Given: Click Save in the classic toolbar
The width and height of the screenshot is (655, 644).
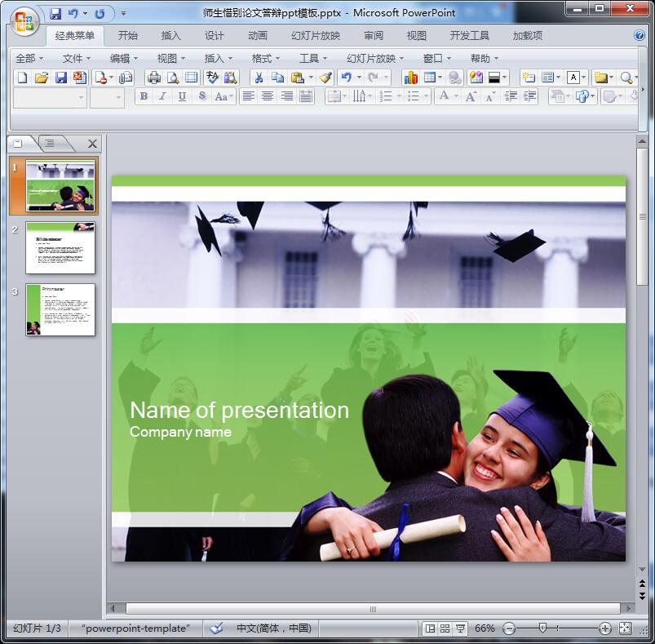Looking at the screenshot, I should click(61, 78).
